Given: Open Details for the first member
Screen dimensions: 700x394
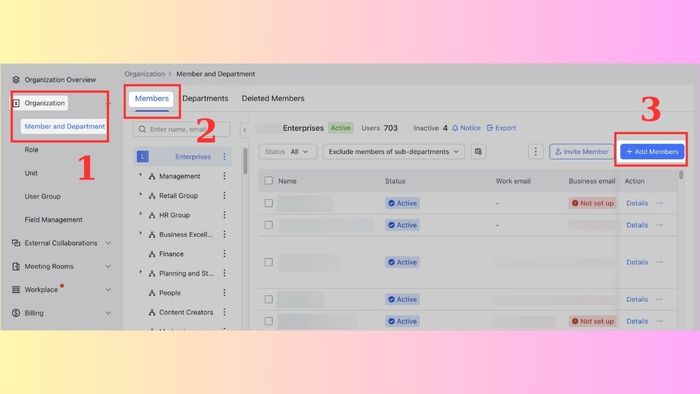Looking at the screenshot, I should [637, 203].
